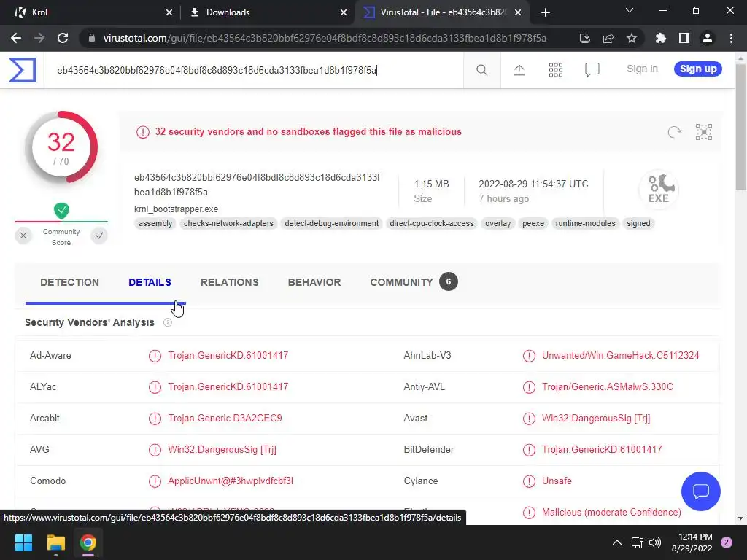The height and width of the screenshot is (560, 747).
Task: Switch to the BEHAVIOR tab
Action: pos(314,282)
